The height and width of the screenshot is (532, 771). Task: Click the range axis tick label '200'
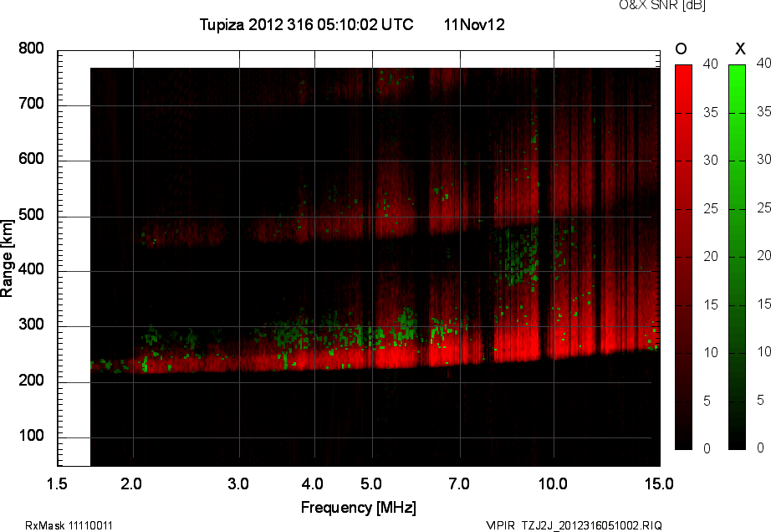point(31,380)
